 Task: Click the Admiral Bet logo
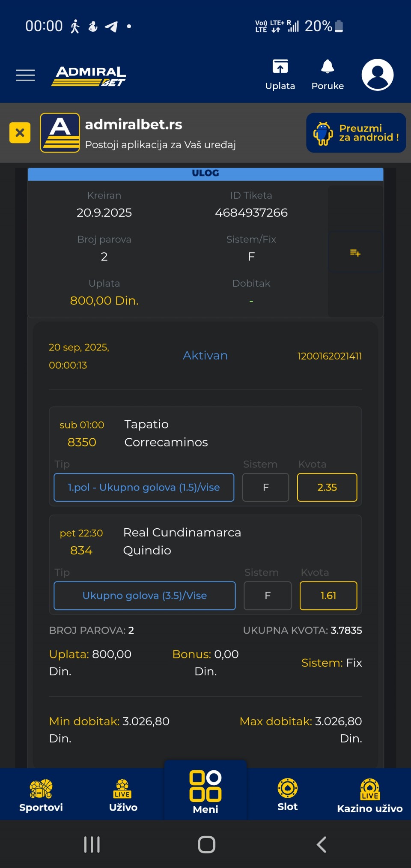pos(89,76)
